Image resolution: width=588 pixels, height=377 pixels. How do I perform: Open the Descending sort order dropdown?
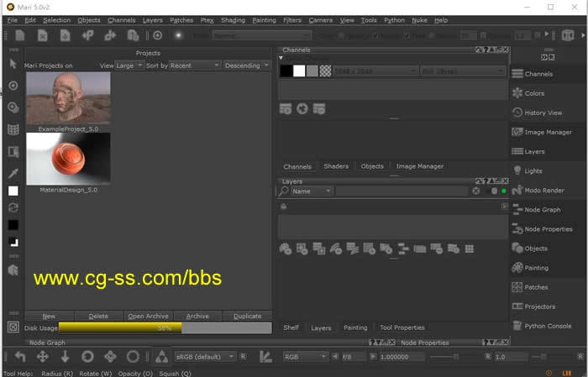pos(246,65)
